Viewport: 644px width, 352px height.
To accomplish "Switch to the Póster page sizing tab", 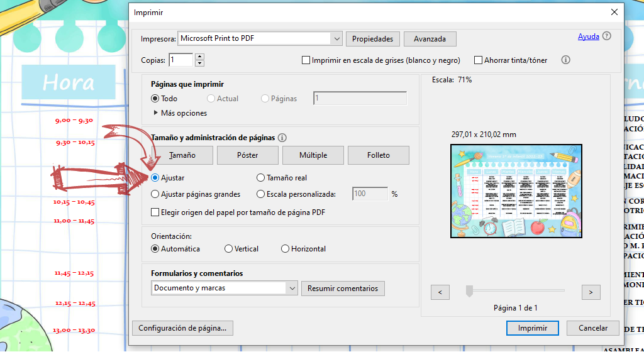I will [248, 155].
